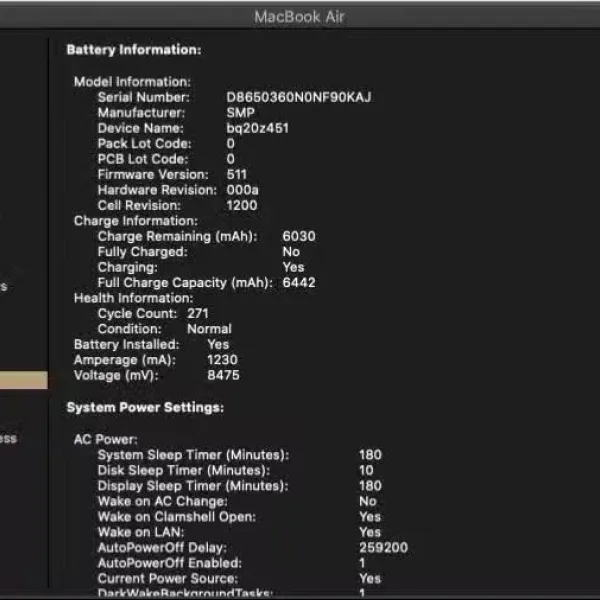600x600 pixels.
Task: Click AutoPowerOff Delay value 259200
Action: point(383,548)
